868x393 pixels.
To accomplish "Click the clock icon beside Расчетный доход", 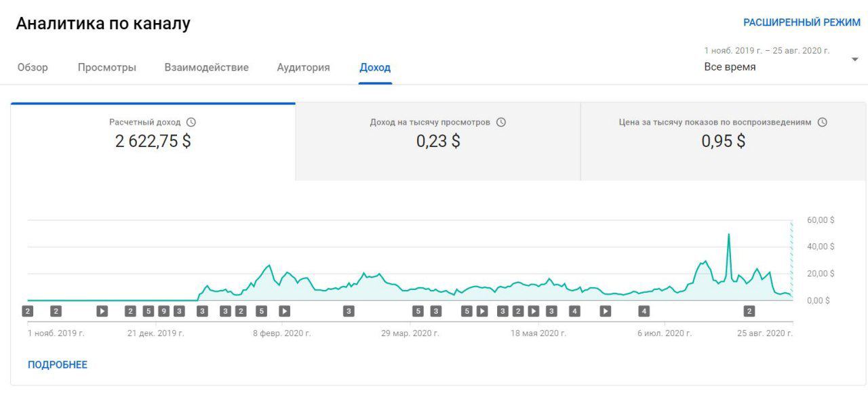I will 191,123.
